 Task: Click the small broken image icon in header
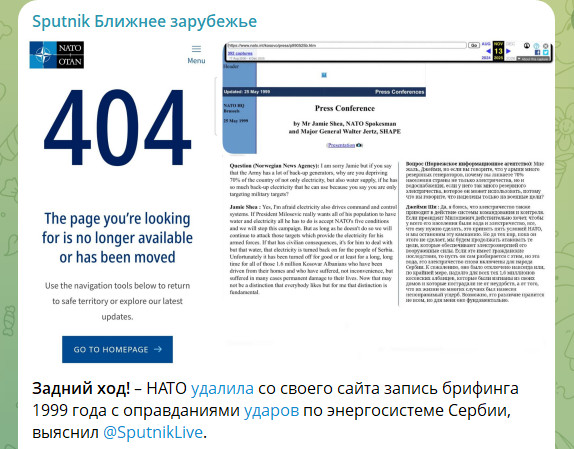pos(324,75)
